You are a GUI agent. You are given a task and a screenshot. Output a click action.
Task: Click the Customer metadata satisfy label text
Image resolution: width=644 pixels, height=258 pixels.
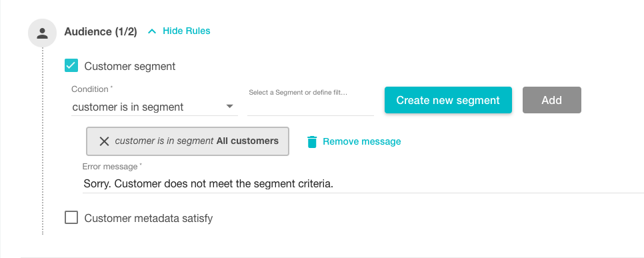pyautogui.click(x=149, y=218)
